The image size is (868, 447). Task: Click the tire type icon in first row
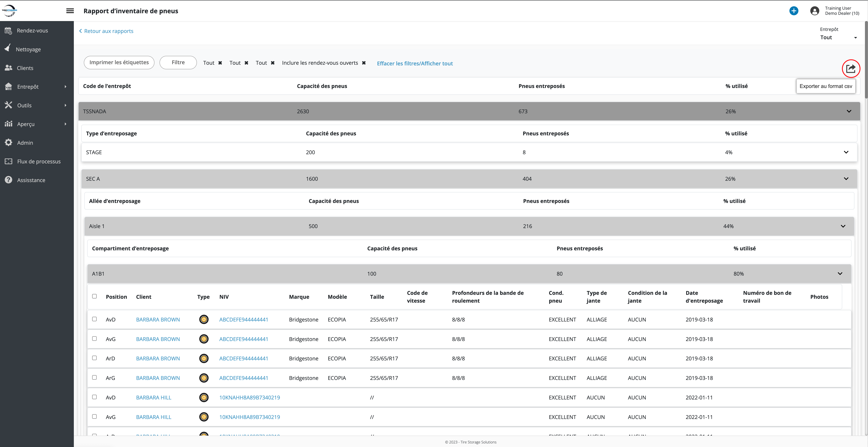coord(204,319)
